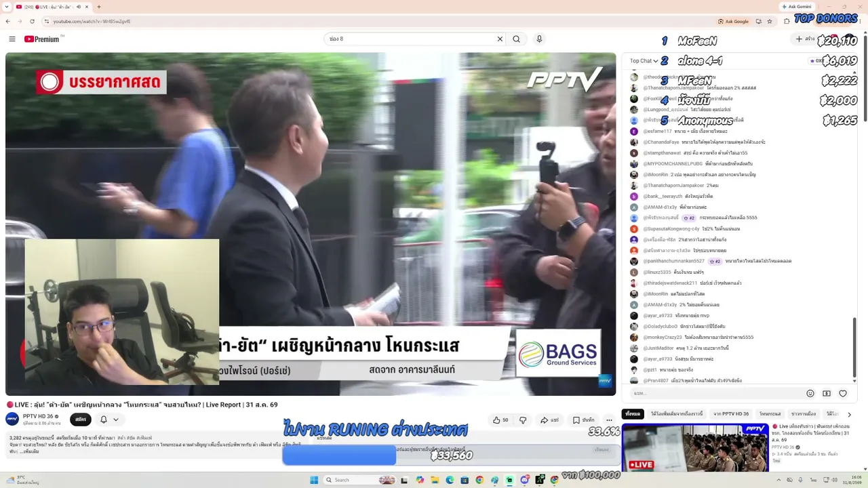The height and width of the screenshot is (488, 868).
Task: Run search with the magnifier button
Action: point(517,39)
